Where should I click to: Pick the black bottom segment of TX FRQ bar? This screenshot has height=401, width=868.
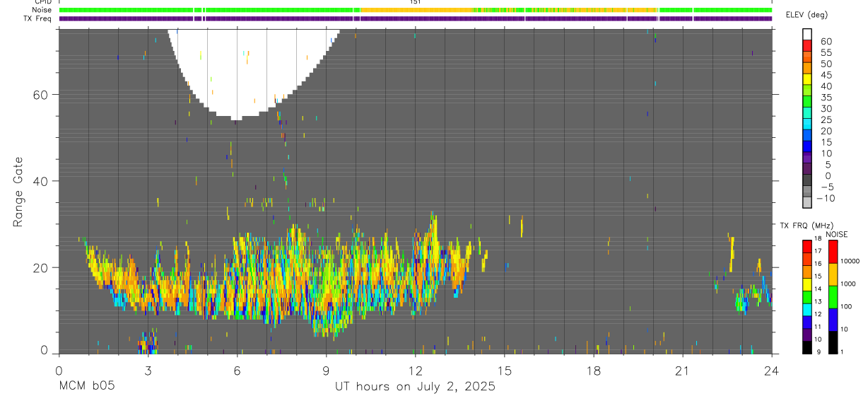(807, 347)
